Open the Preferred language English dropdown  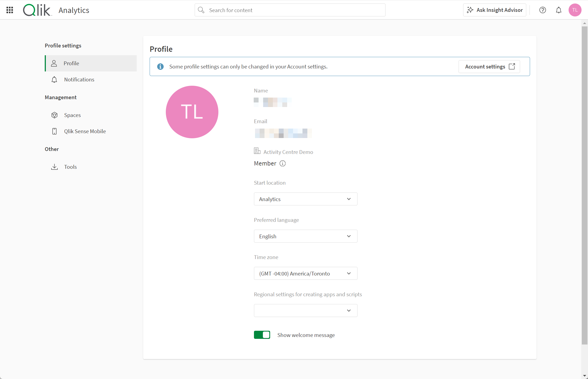point(305,236)
